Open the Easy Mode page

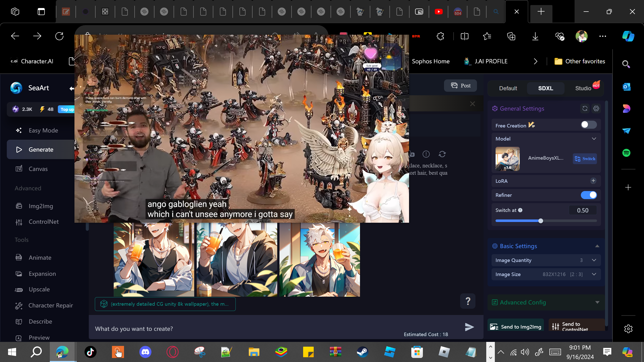43,130
